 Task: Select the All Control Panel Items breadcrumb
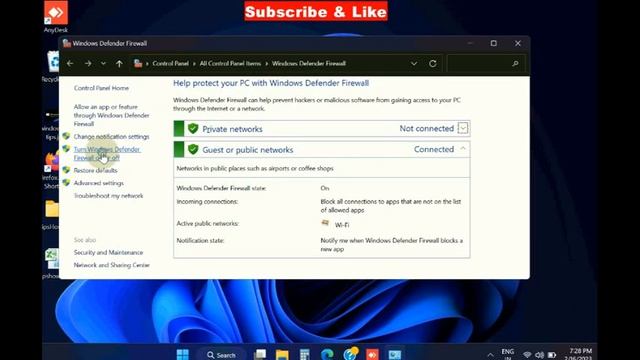point(230,64)
